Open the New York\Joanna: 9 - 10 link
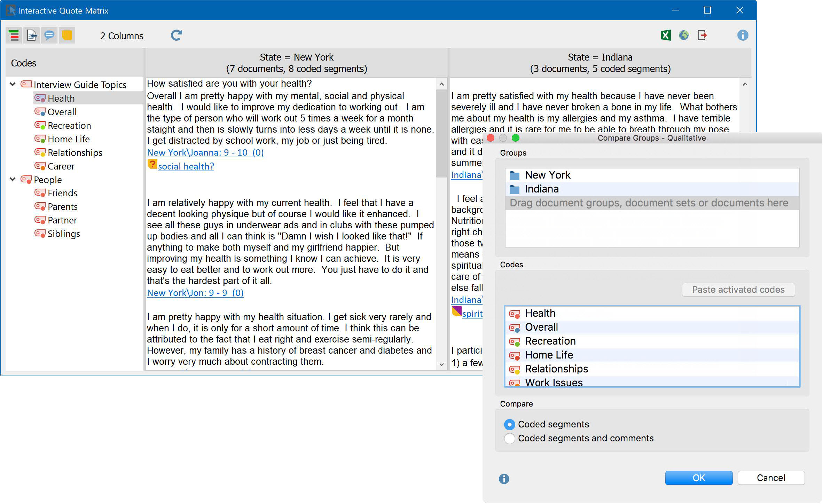823x504 pixels. point(205,152)
